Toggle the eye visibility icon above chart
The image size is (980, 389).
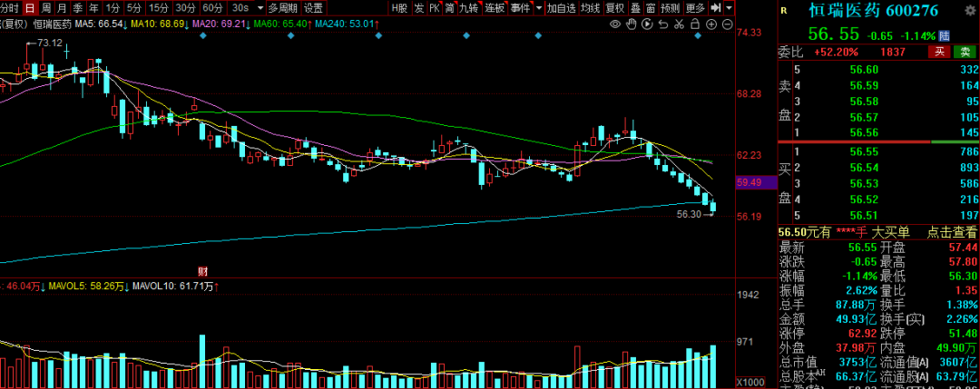615,24
